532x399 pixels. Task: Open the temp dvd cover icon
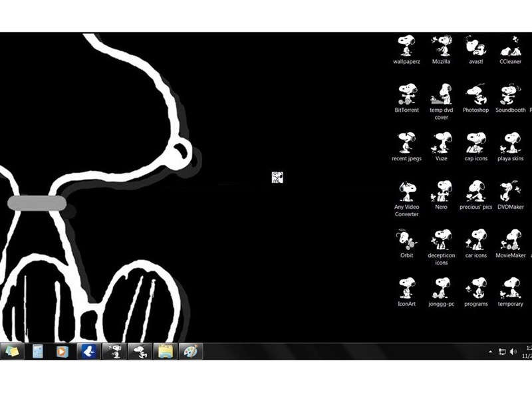[x=441, y=102]
